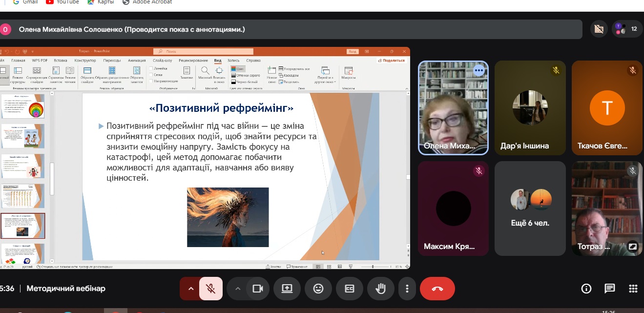
Task: Unmute the microphone in Meet toolbar
Action: coord(211,289)
